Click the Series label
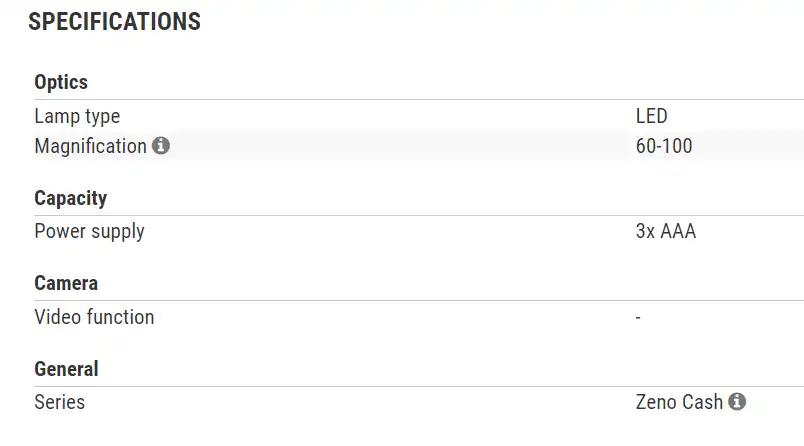Screen dimensions: 804x446 pos(59,402)
